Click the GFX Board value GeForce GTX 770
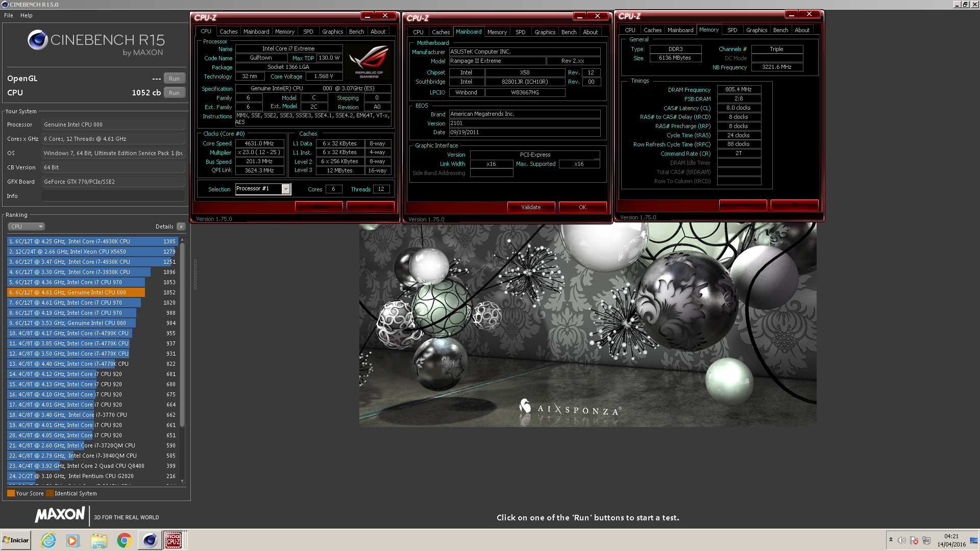Image resolution: width=980 pixels, height=551 pixels. pyautogui.click(x=113, y=182)
